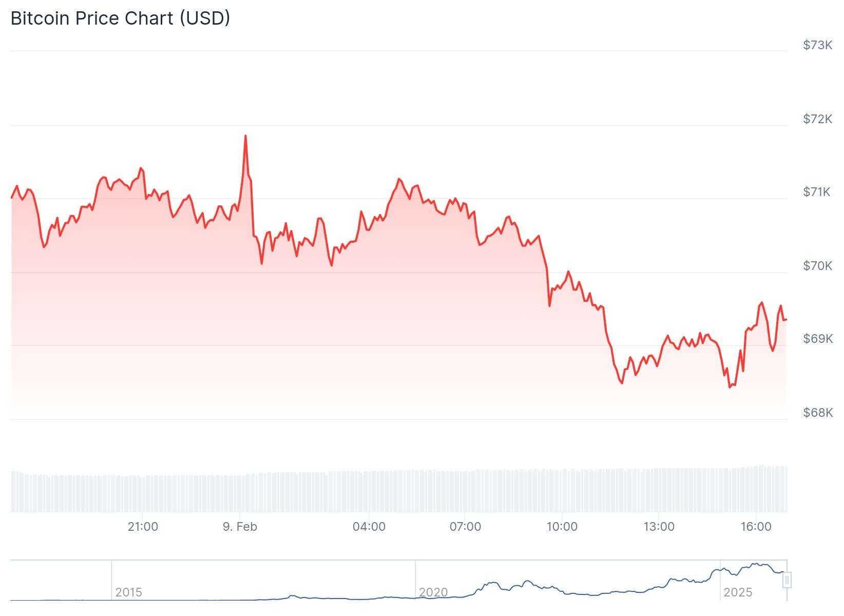Click the highest price spike near 9. Feb
This screenshot has width=844, height=616.
tap(245, 136)
